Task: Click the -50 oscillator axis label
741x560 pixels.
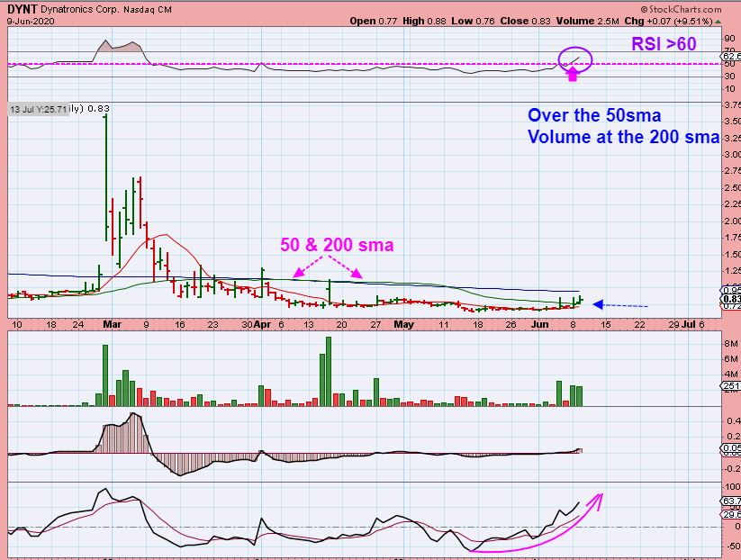Action: [732, 546]
